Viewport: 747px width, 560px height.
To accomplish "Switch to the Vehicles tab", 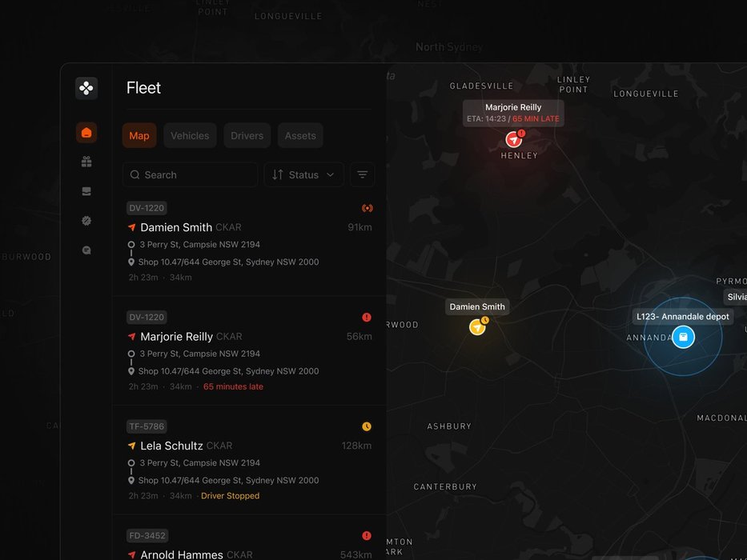I will click(x=190, y=136).
